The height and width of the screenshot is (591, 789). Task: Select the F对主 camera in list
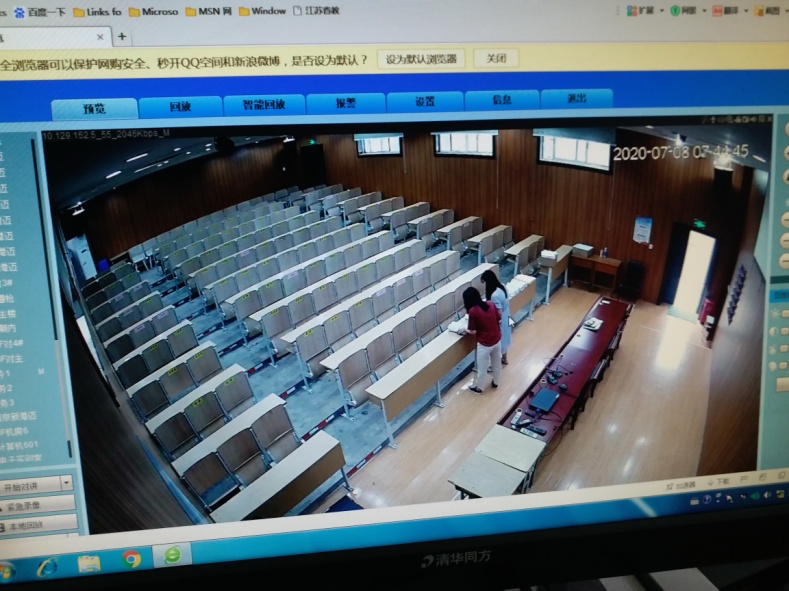(12, 359)
